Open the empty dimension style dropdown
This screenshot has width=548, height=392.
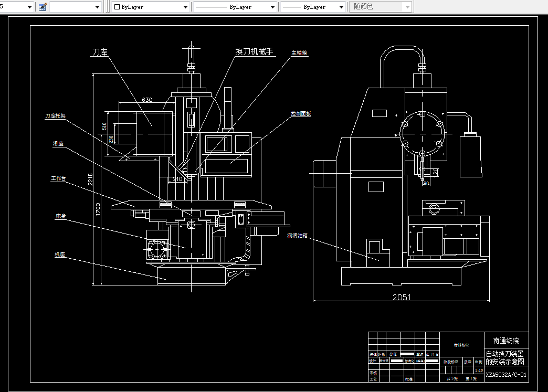pyautogui.click(x=76, y=7)
